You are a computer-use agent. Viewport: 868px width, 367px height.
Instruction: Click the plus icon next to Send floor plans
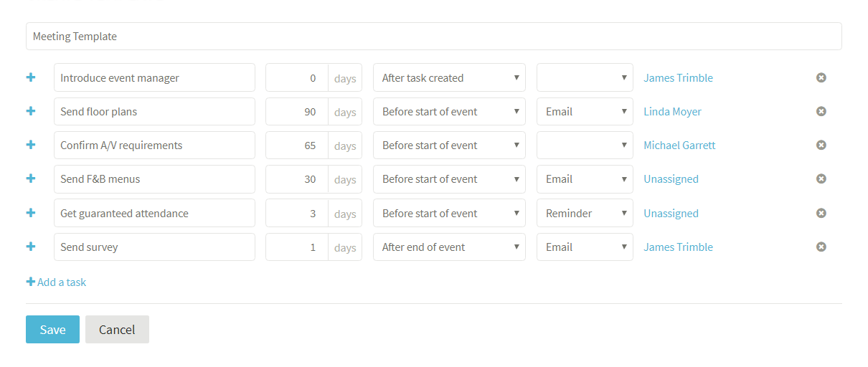[x=31, y=111]
